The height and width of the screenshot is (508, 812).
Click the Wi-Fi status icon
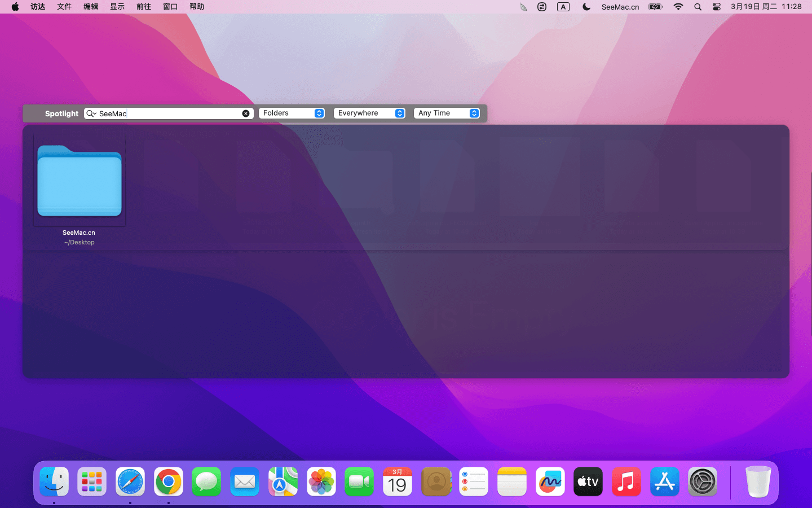pos(678,7)
